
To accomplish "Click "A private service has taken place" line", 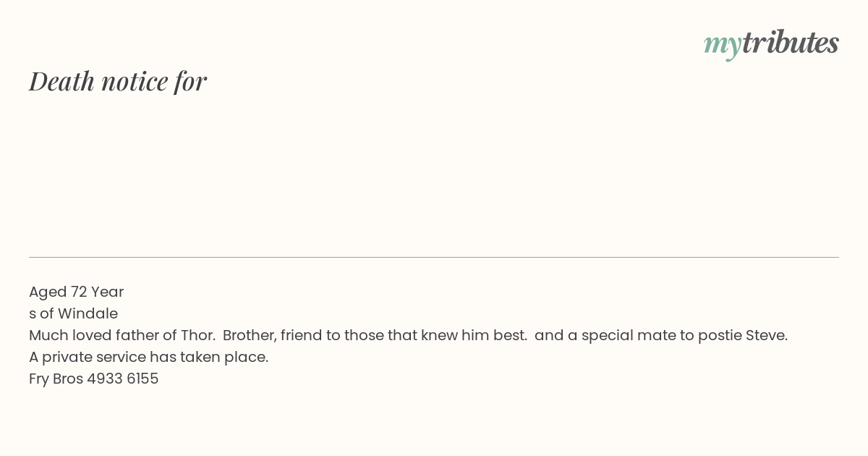I will tap(148, 357).
